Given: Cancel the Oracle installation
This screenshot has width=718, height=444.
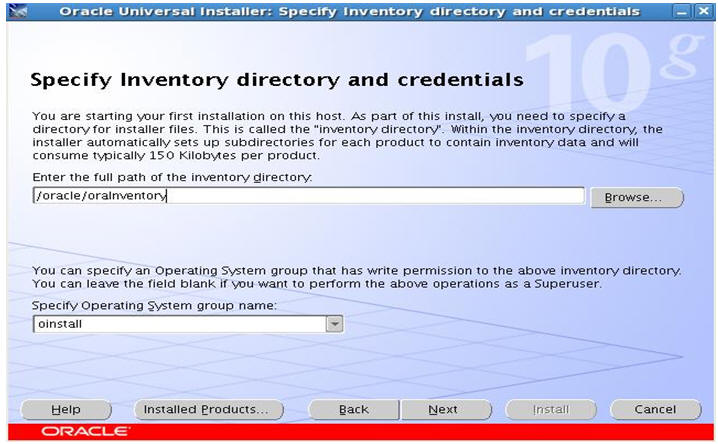Looking at the screenshot, I should click(655, 410).
